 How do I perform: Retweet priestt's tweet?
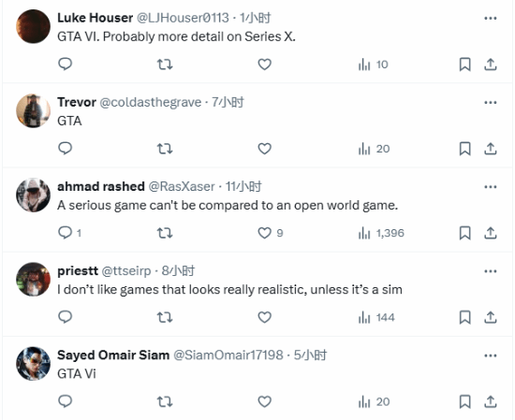tap(165, 317)
